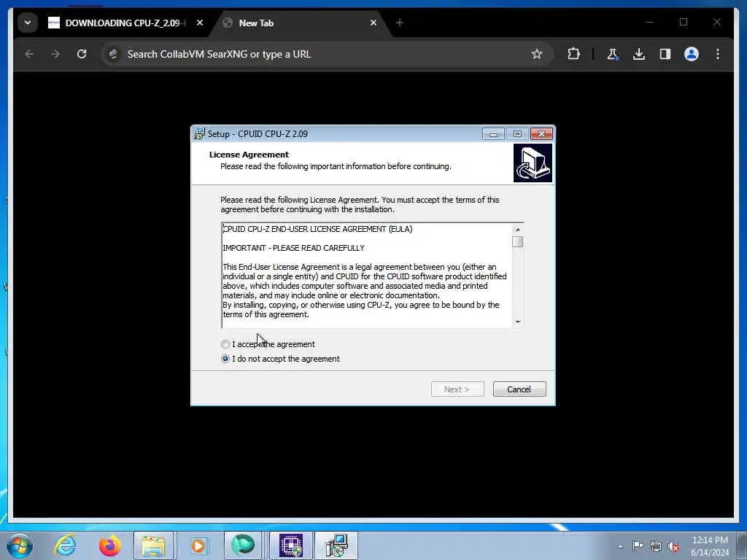Image resolution: width=747 pixels, height=560 pixels.
Task: Click the license agreement scrollbar thumb
Action: [x=518, y=242]
